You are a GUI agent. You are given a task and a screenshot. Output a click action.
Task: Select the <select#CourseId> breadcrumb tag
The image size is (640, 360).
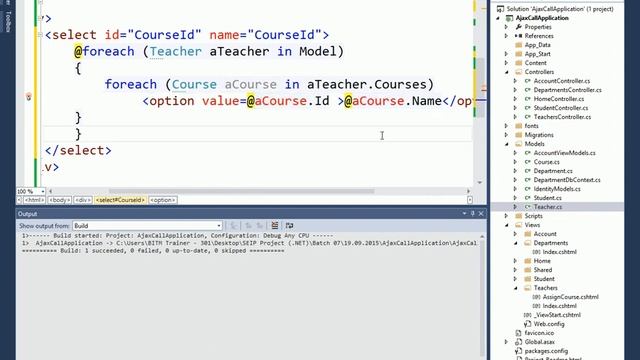120,200
